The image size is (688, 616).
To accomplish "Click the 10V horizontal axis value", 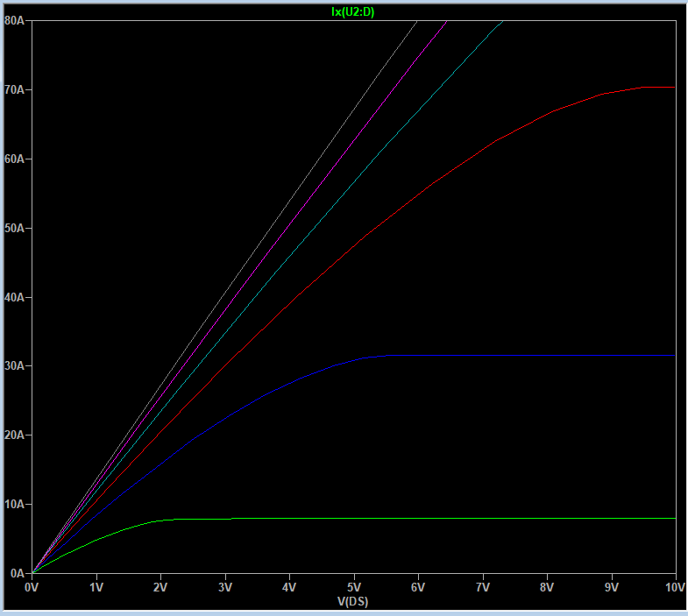I will click(675, 587).
